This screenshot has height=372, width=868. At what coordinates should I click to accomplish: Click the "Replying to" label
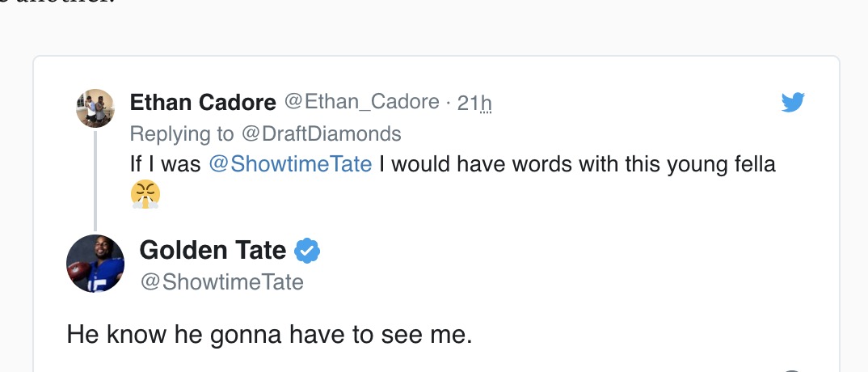tap(182, 133)
